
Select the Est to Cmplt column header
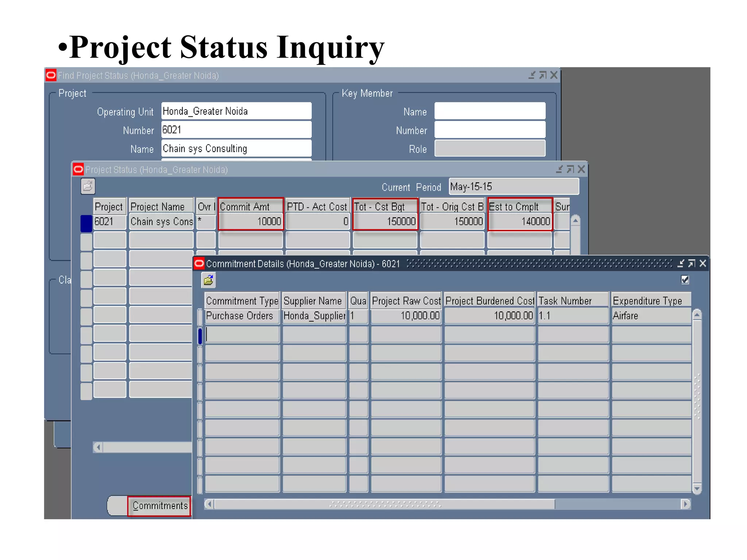[x=519, y=206]
